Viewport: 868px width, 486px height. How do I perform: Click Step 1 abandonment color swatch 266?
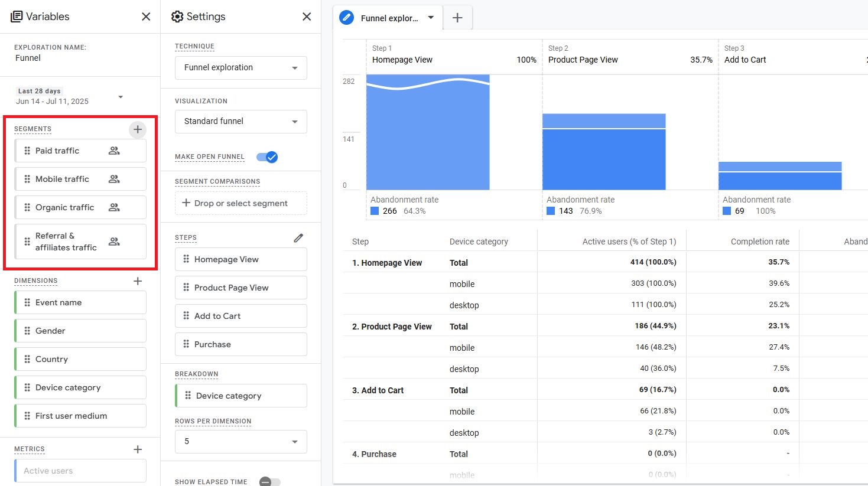pyautogui.click(x=375, y=211)
